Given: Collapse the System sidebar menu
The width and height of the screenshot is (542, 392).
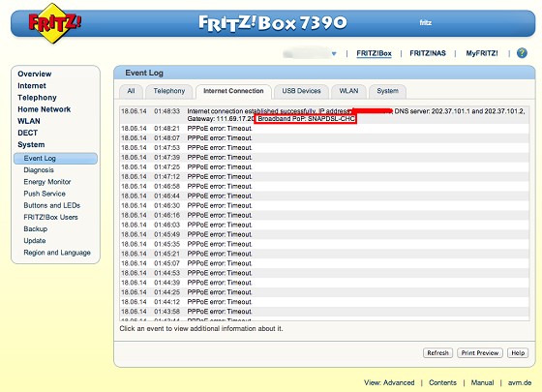Looking at the screenshot, I should (31, 144).
